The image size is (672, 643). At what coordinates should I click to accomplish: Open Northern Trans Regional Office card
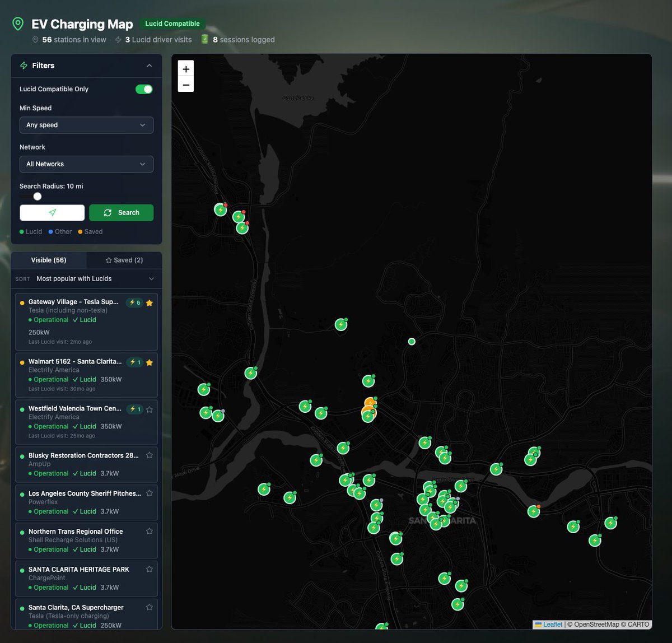(86, 541)
